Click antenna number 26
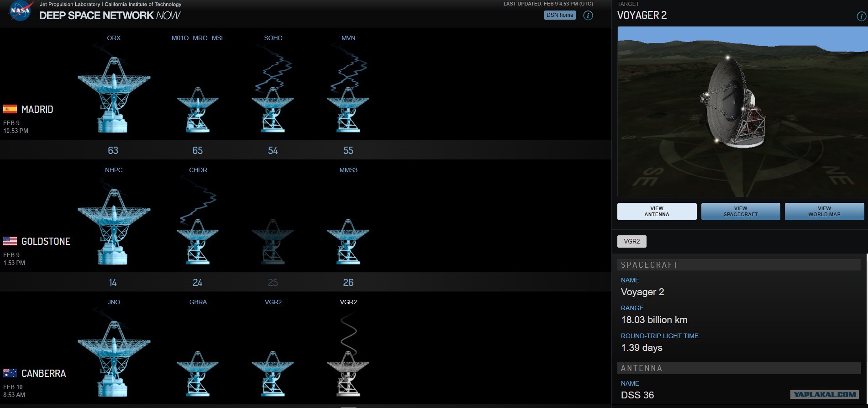Viewport: 868px width, 408px height. click(348, 282)
